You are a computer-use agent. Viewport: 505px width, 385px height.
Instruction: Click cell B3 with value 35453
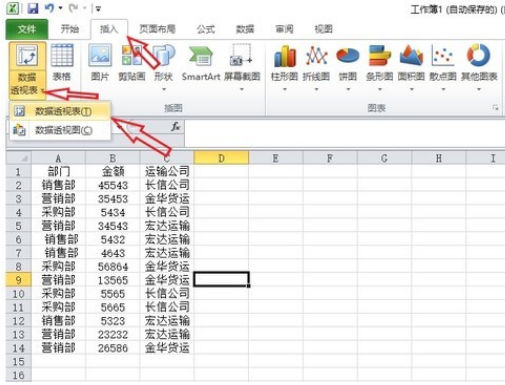click(113, 199)
